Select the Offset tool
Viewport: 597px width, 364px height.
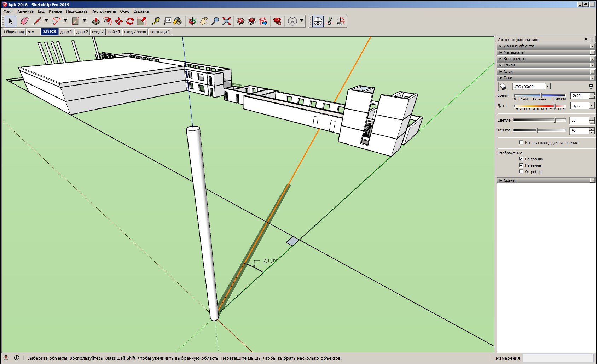pyautogui.click(x=107, y=21)
